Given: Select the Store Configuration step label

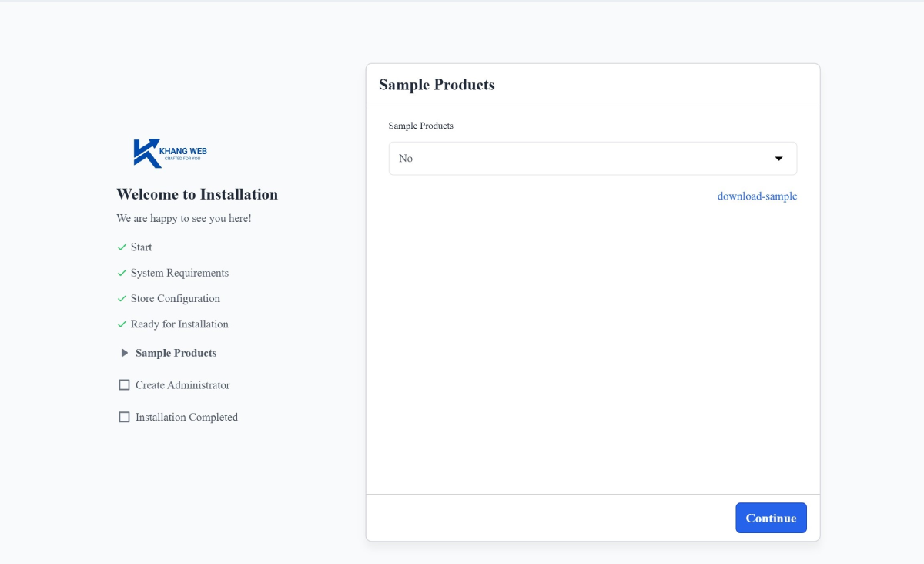Looking at the screenshot, I should click(x=176, y=298).
